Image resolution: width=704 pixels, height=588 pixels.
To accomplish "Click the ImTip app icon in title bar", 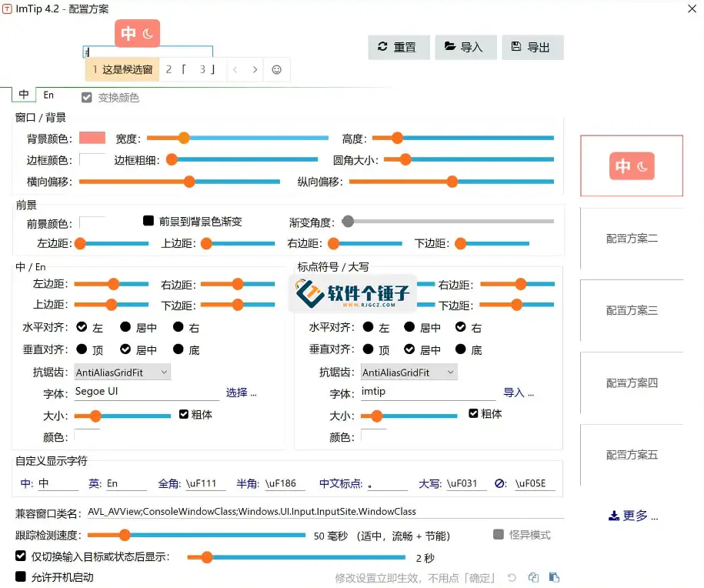I will [x=7, y=8].
